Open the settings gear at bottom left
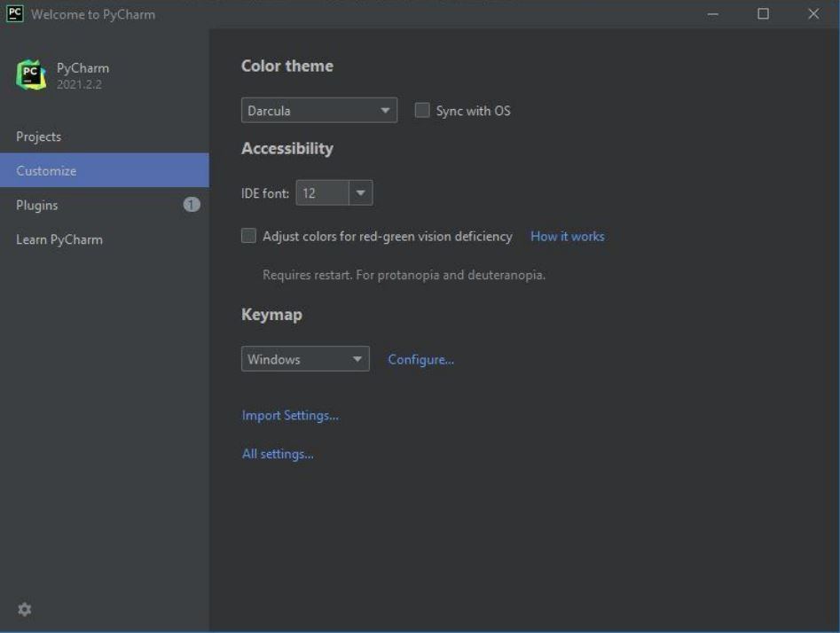The width and height of the screenshot is (840, 633). (x=23, y=609)
